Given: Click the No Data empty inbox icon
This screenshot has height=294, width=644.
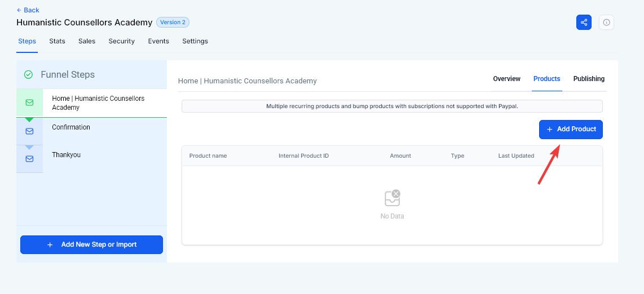Looking at the screenshot, I should click(x=392, y=198).
